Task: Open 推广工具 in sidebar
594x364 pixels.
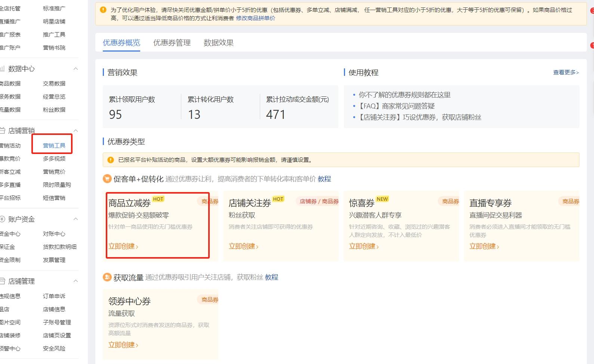Action: pos(54,34)
